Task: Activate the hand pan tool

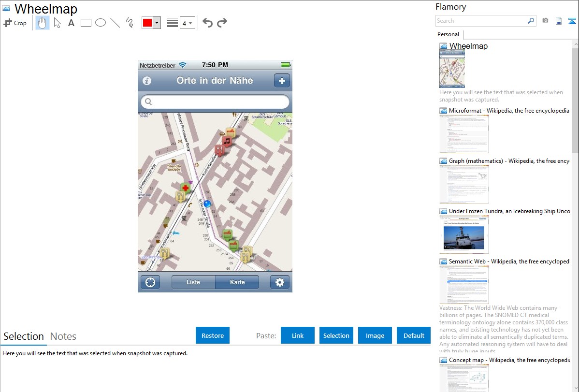Action: pyautogui.click(x=42, y=23)
